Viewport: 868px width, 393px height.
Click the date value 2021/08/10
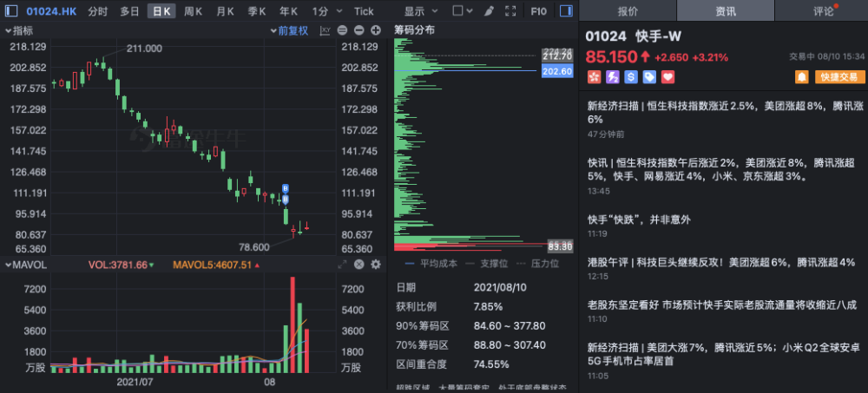500,288
